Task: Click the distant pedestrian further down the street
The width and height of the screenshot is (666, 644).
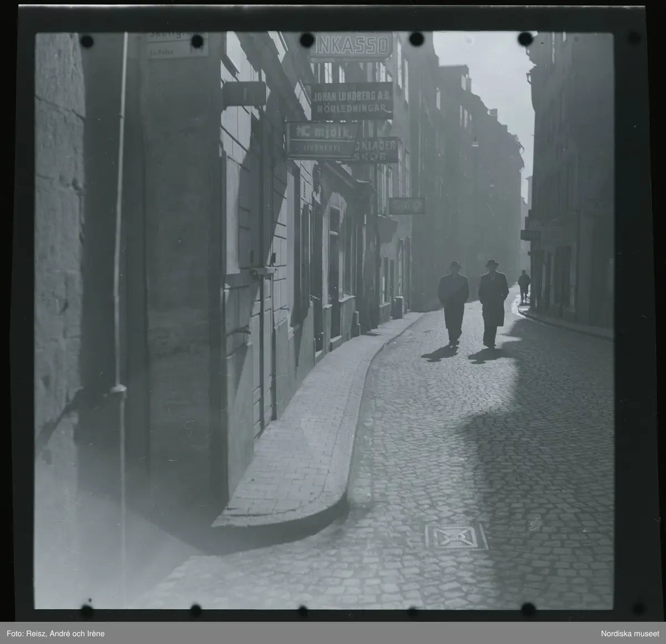Action: click(524, 286)
